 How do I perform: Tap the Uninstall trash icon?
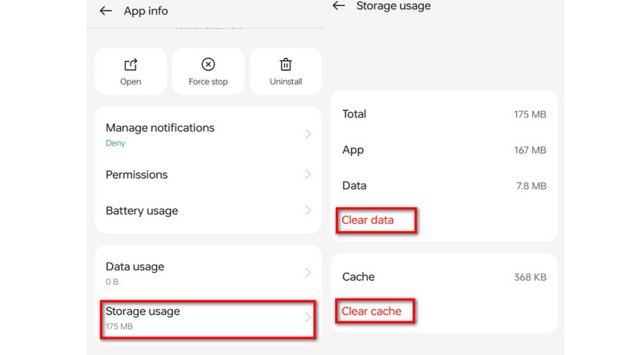tap(286, 64)
